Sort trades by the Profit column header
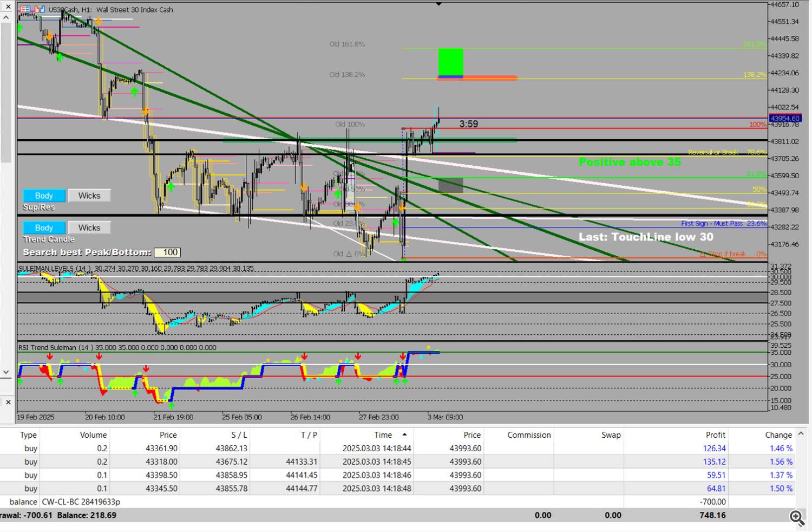Screen dimensions: 812x532 (x=715, y=435)
